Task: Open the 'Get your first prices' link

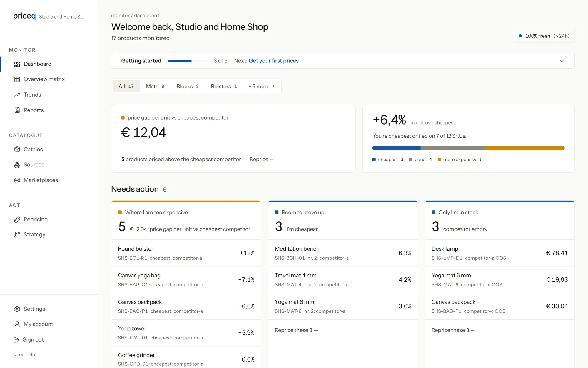Action: 274,61
